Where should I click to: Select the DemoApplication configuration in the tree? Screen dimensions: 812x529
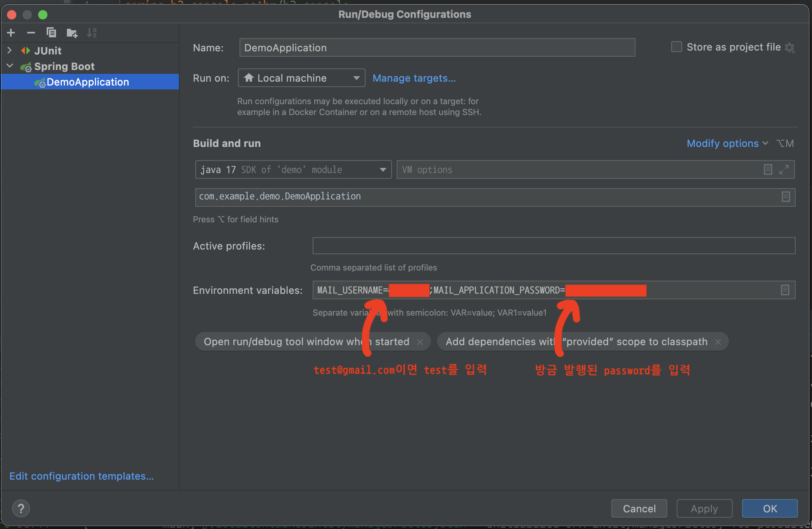(88, 82)
